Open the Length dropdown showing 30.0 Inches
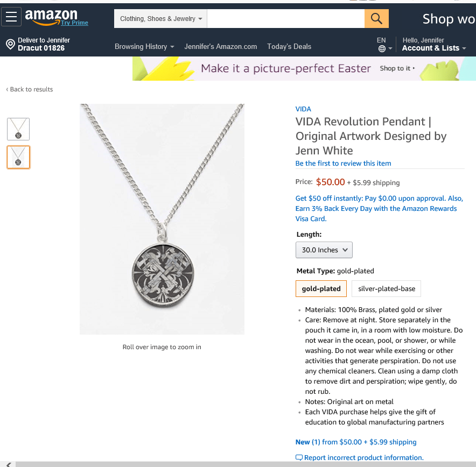Image resolution: width=476 pixels, height=467 pixels. tap(324, 250)
